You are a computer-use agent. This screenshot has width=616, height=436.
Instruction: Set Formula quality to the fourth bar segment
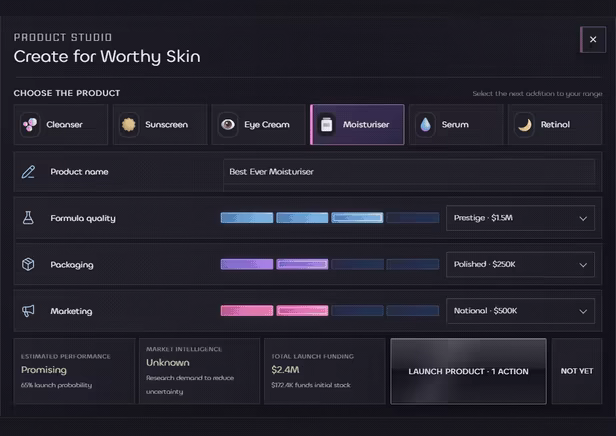click(x=412, y=218)
